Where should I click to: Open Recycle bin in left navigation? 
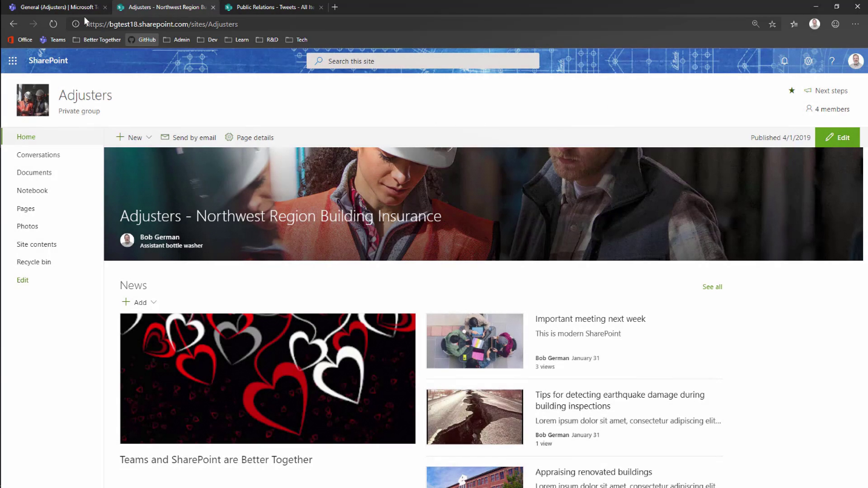pos(34,262)
